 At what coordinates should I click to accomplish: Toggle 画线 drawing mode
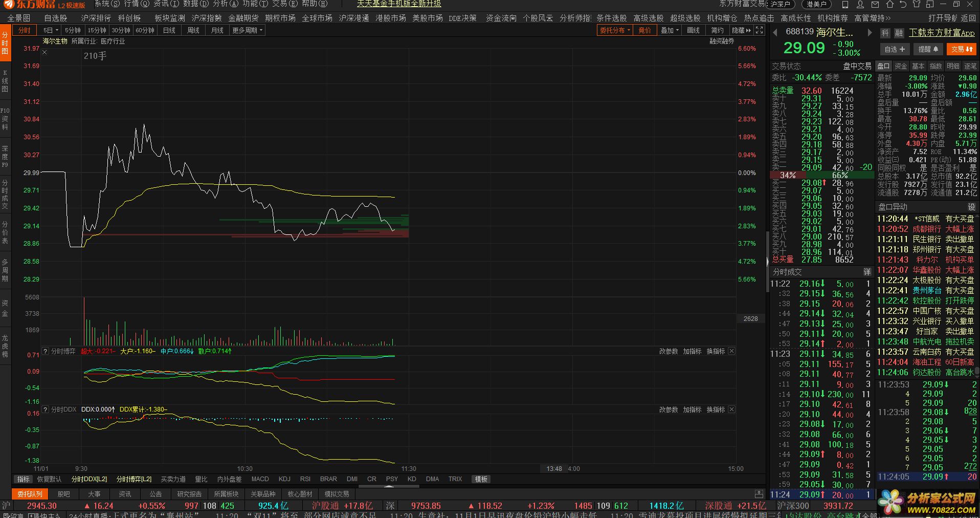coord(693,30)
